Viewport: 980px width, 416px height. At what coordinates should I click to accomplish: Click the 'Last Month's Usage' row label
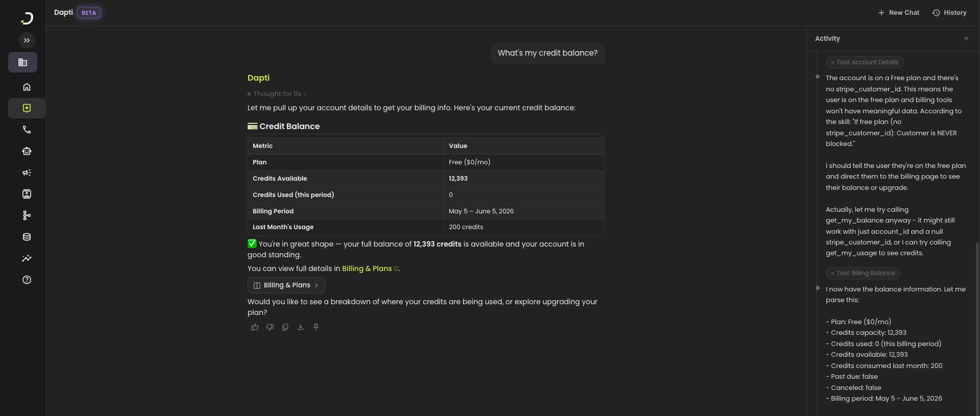pos(283,227)
